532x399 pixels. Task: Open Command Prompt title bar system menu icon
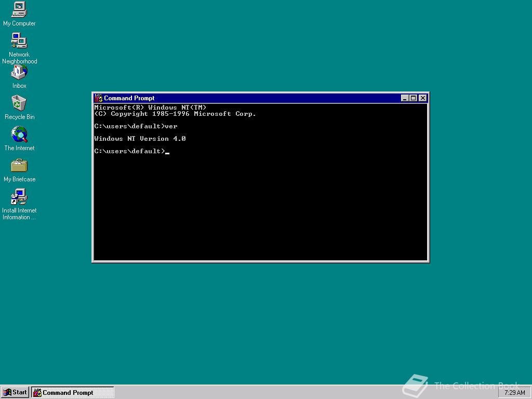[x=98, y=98]
